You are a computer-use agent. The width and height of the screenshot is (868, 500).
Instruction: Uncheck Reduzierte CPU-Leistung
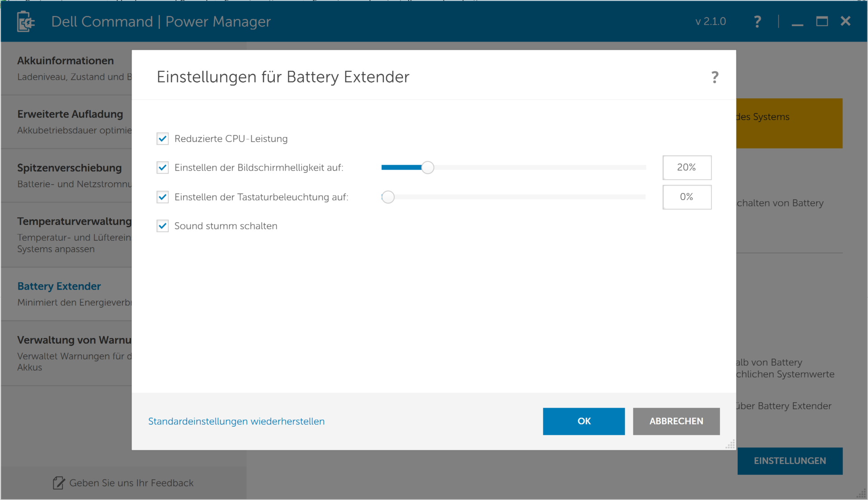tap(163, 138)
